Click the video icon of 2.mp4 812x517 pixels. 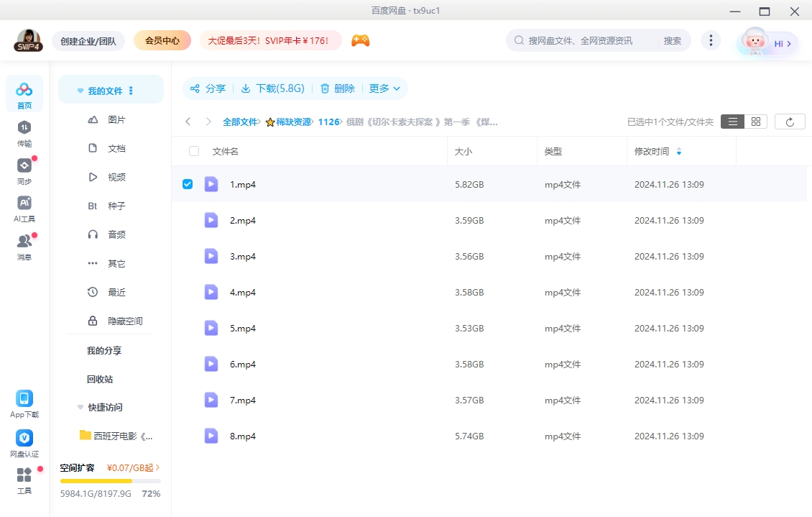[211, 220]
